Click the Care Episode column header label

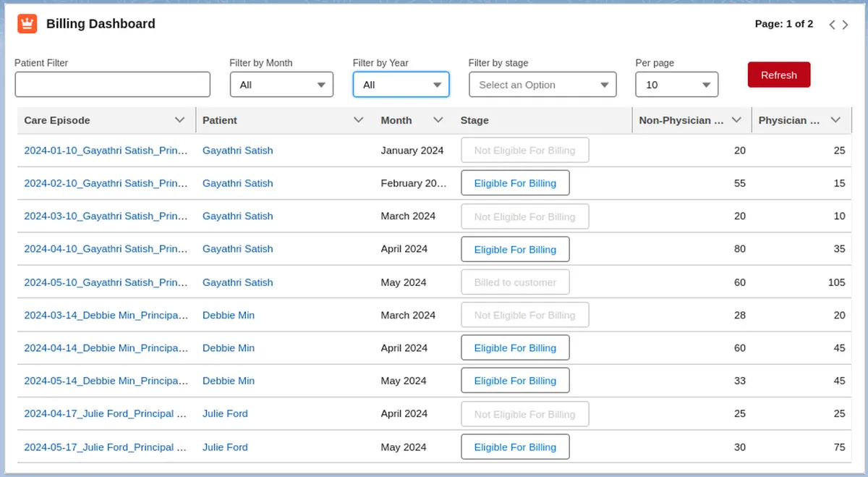coord(57,120)
